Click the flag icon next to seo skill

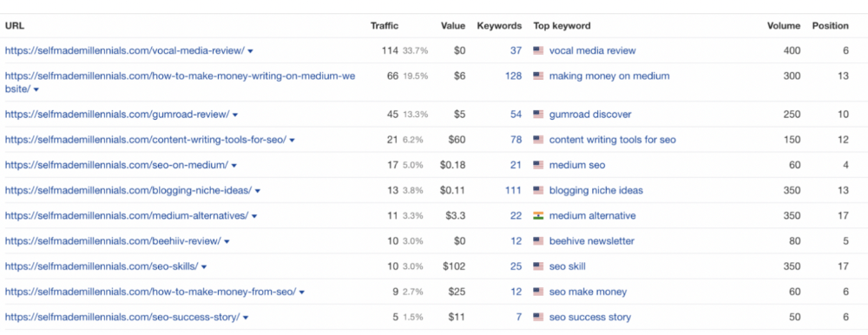pyautogui.click(x=538, y=266)
